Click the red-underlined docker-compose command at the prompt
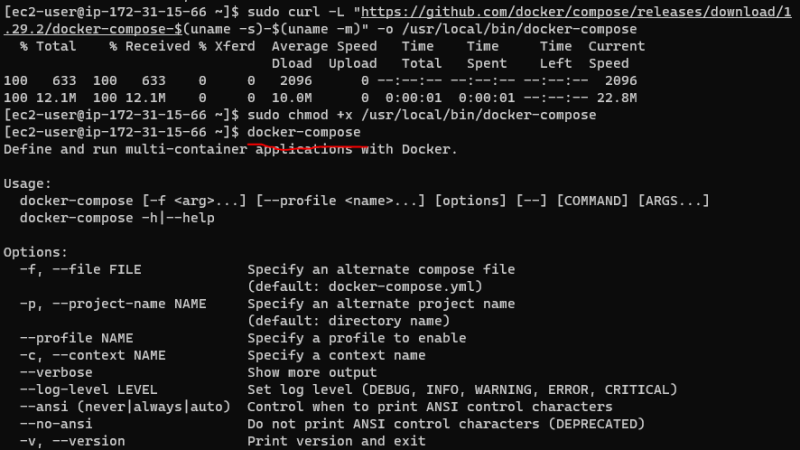This screenshot has height=450, width=800. point(304,132)
